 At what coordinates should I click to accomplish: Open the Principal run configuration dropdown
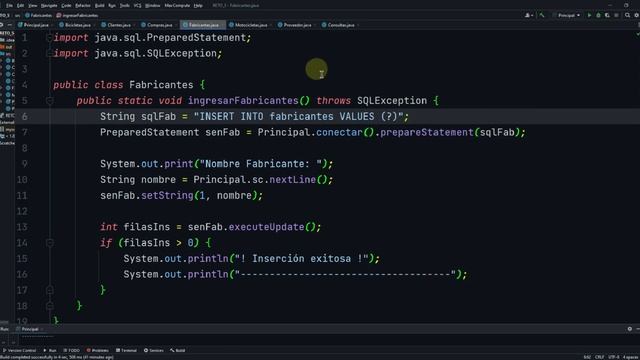pos(568,16)
